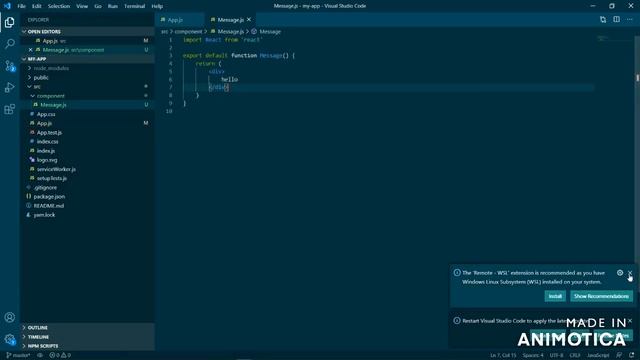640x360 pixels.
Task: Open the Go menu
Action: (98, 6)
